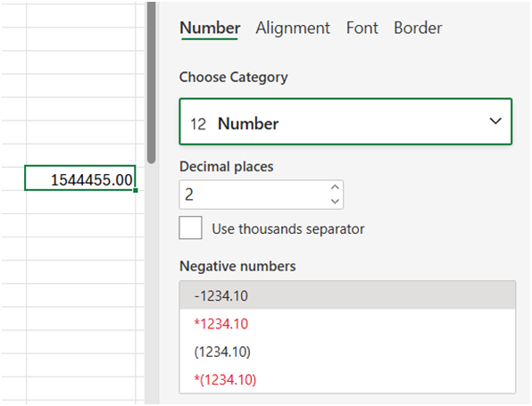The image size is (532, 406).
Task: Choose red *(1234.10) negative format
Action: click(347, 379)
